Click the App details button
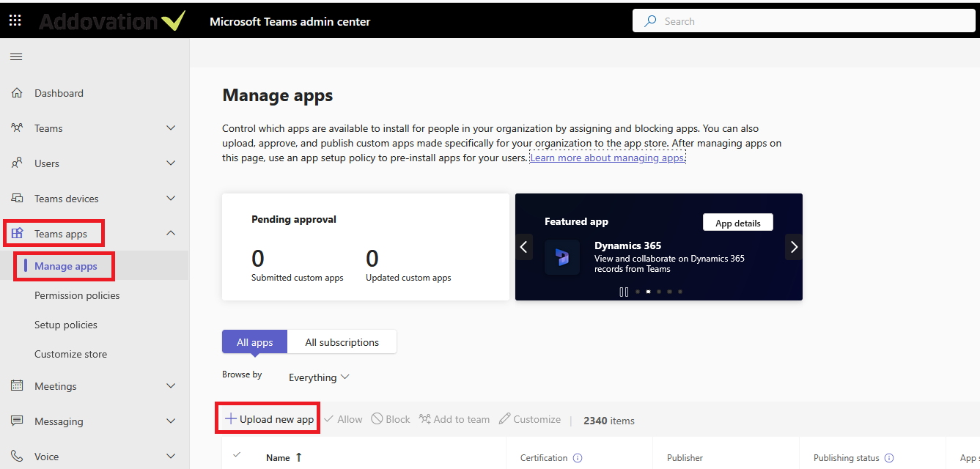 pyautogui.click(x=737, y=223)
